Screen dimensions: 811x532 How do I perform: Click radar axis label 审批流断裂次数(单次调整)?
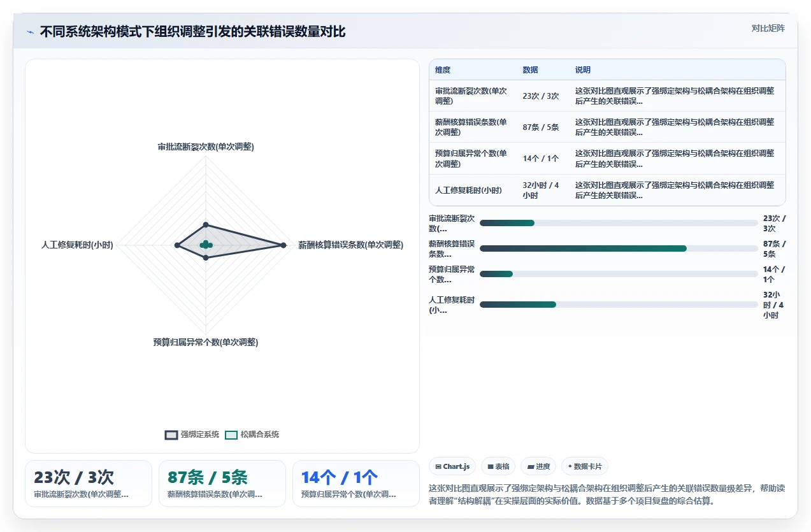tap(206, 147)
